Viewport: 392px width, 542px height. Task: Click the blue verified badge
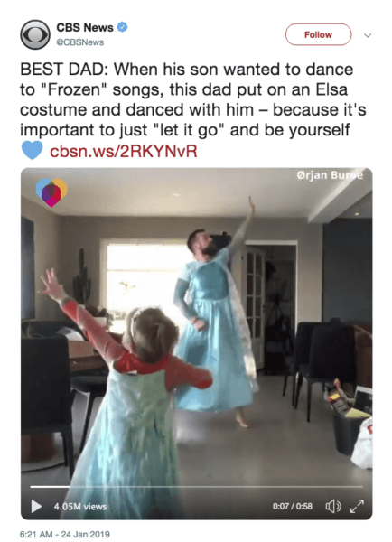[122, 26]
